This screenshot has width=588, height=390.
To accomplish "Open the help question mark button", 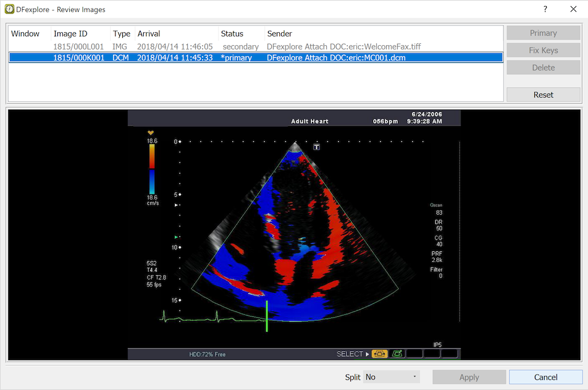I will [545, 9].
